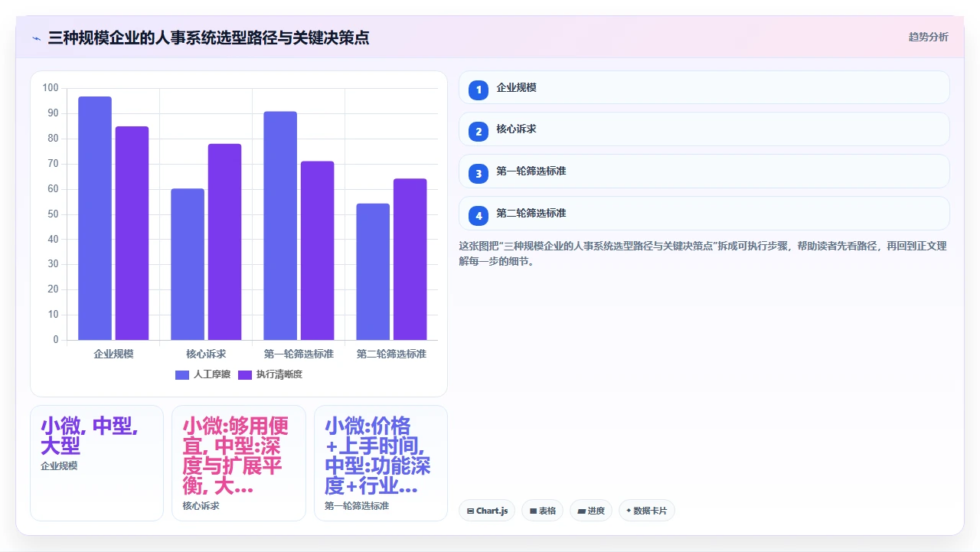The height and width of the screenshot is (552, 980).
Task: Click the 第二轮筛选标准 step label in the list
Action: tap(531, 214)
